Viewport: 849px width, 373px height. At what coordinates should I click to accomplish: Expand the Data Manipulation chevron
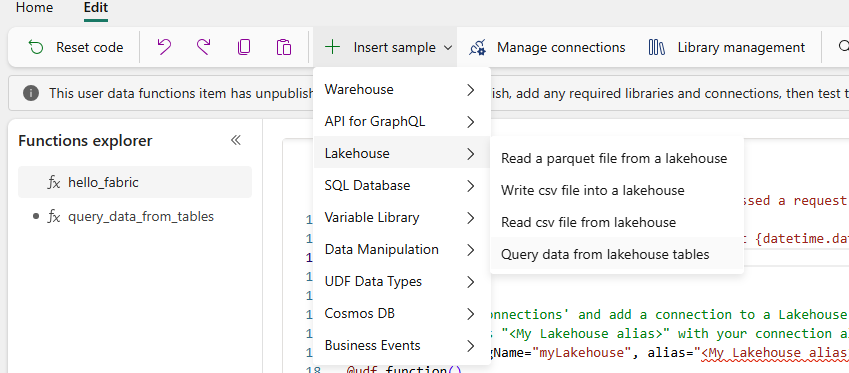coord(470,250)
